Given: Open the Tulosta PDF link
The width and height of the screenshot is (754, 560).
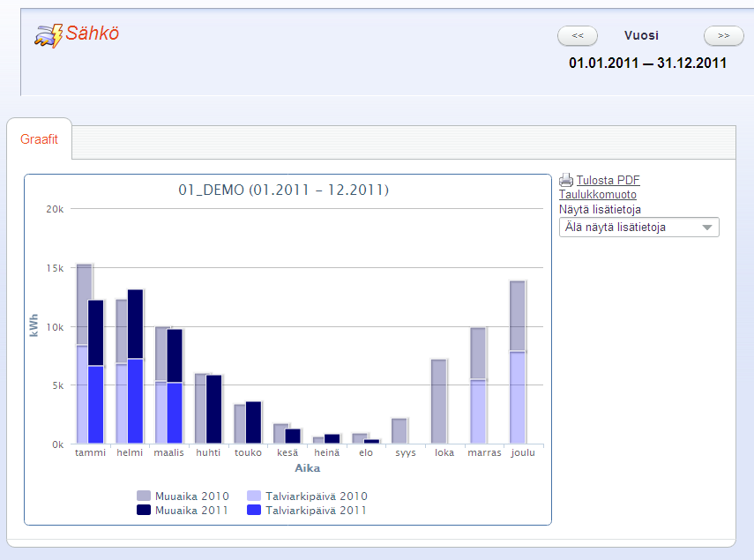Looking at the screenshot, I should click(608, 180).
